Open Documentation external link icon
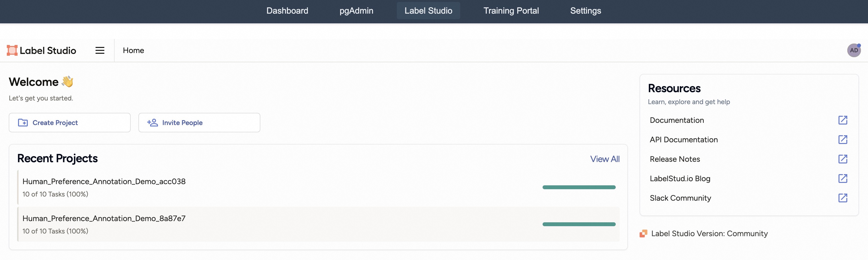Image resolution: width=868 pixels, height=260 pixels. (842, 120)
